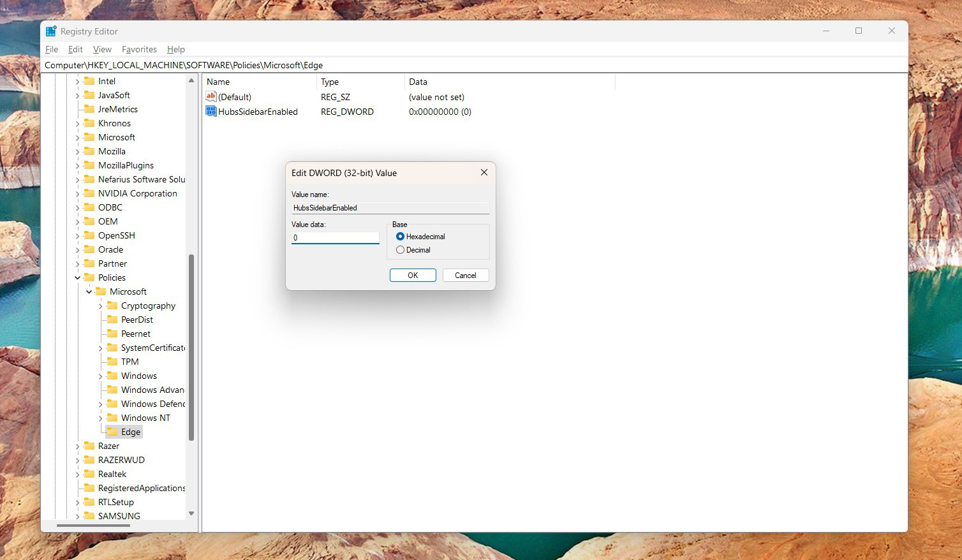Expand the Intel tree node
Screen dimensions: 962x560
78,82
